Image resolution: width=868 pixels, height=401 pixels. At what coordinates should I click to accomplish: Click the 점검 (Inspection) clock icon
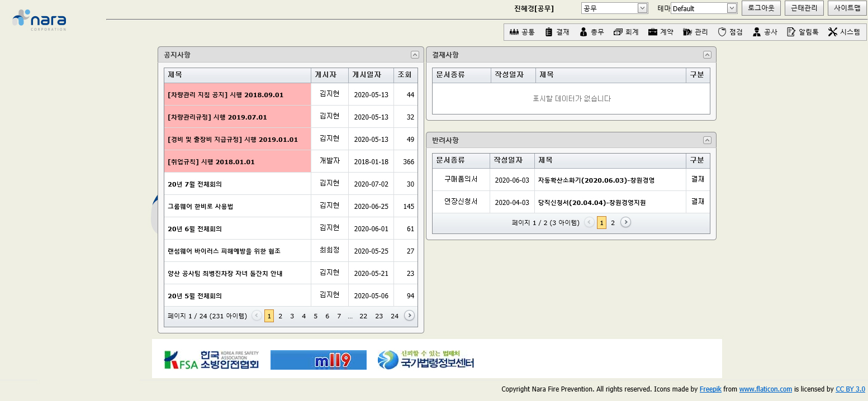(x=730, y=32)
